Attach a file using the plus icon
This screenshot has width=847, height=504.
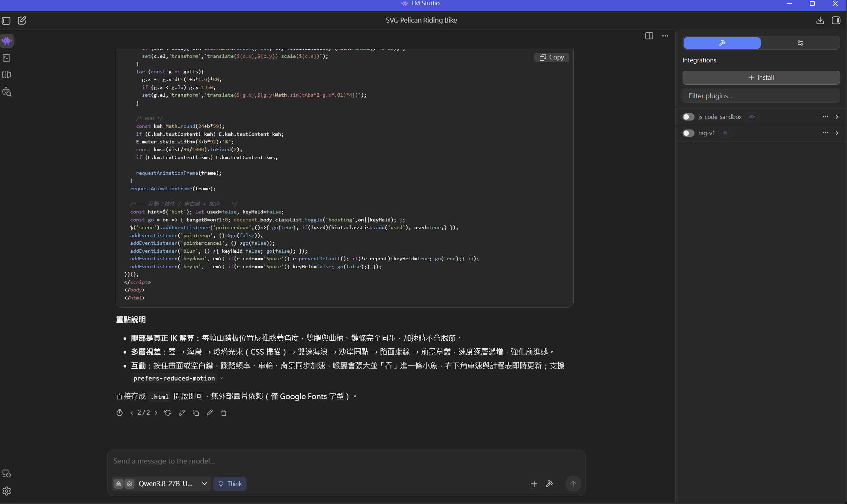point(534,484)
